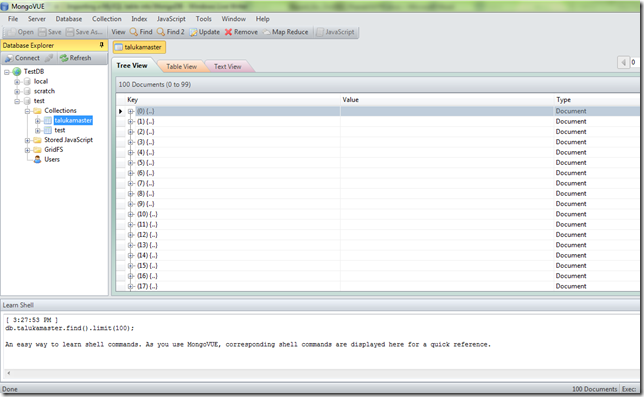Select the Collections folder
The height and width of the screenshot is (397, 644).
(60, 111)
